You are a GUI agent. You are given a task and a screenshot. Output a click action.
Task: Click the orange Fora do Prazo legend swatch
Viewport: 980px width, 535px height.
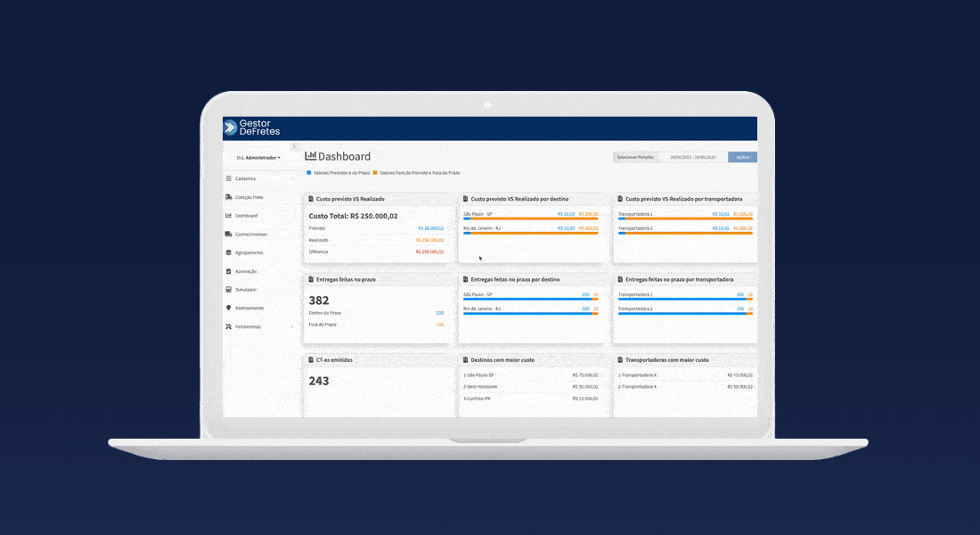[x=375, y=172]
